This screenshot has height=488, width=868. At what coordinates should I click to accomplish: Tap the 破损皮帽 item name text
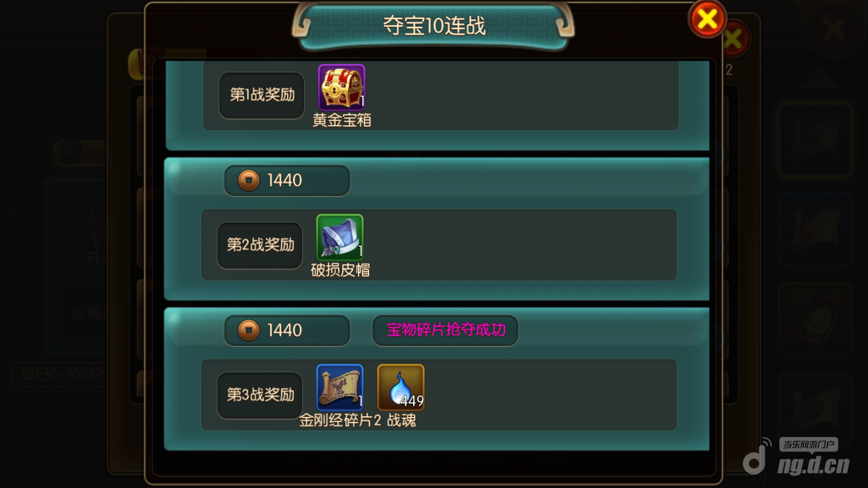pyautogui.click(x=340, y=270)
